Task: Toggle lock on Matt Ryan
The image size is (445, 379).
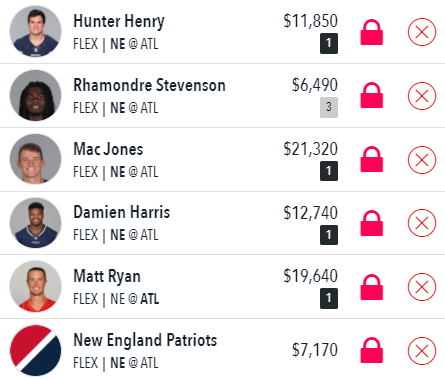Action: point(372,287)
